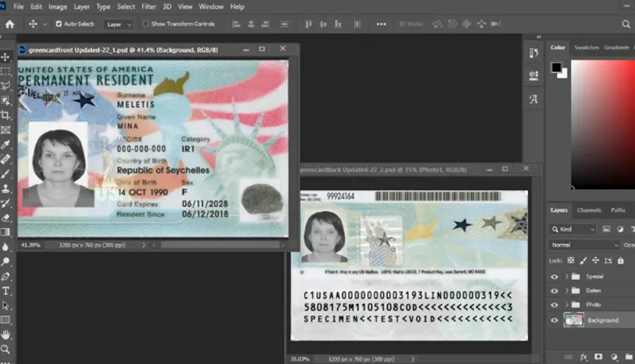Open the Filter menu
The height and width of the screenshot is (364, 635).
click(149, 6)
